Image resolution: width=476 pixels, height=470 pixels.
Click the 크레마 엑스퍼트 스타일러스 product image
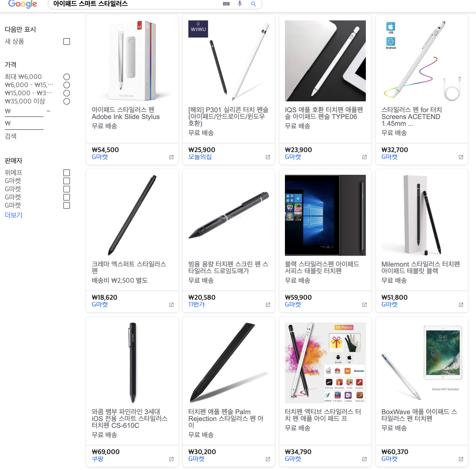(x=132, y=215)
